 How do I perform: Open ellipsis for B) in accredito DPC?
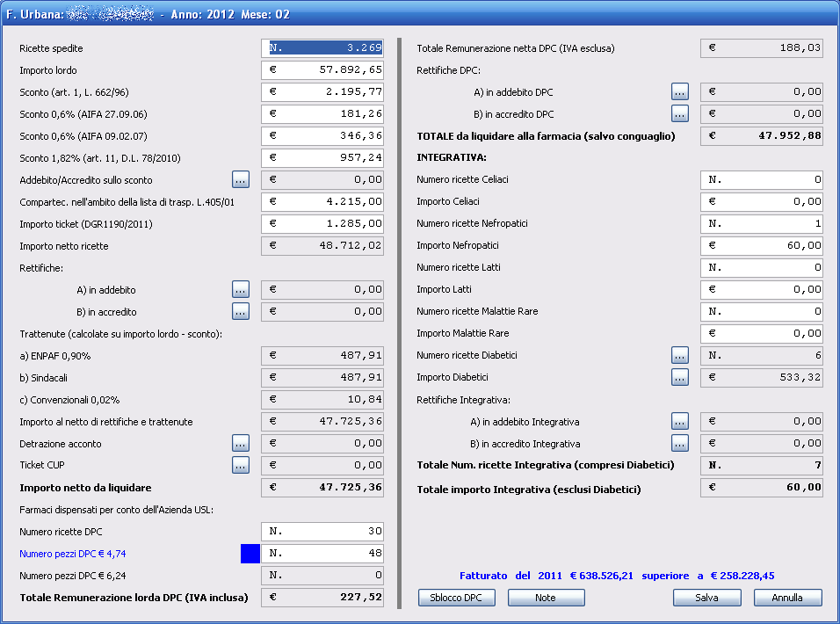click(x=680, y=113)
